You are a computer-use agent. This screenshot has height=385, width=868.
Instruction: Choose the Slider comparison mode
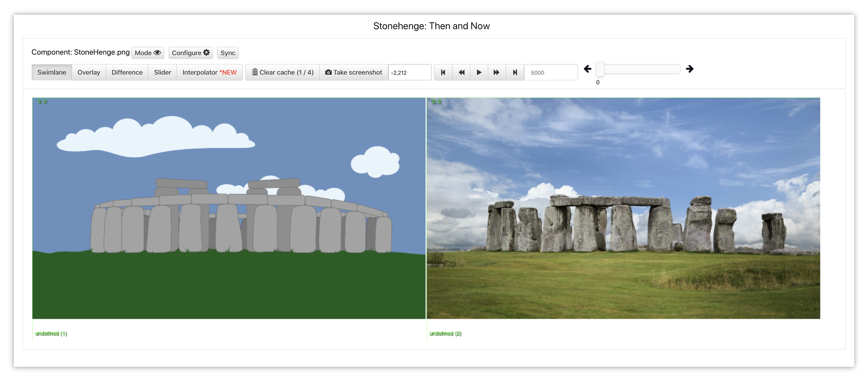[x=162, y=72]
